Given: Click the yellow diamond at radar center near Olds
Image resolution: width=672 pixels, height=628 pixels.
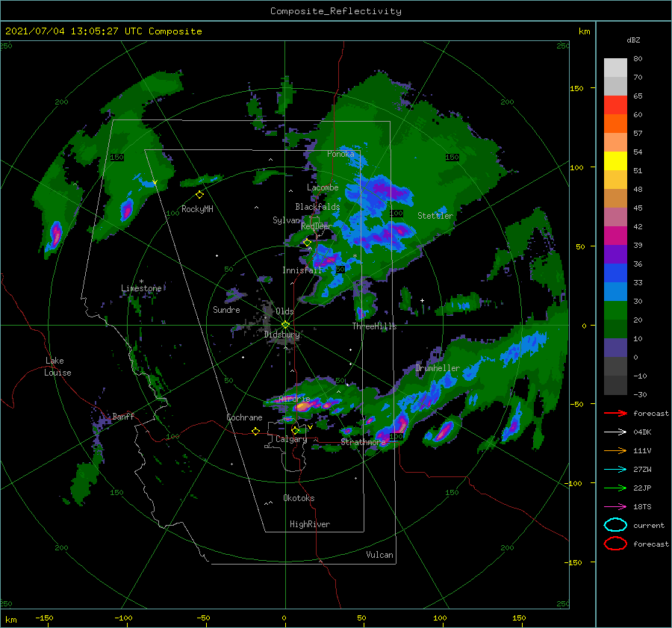Looking at the screenshot, I should click(285, 325).
